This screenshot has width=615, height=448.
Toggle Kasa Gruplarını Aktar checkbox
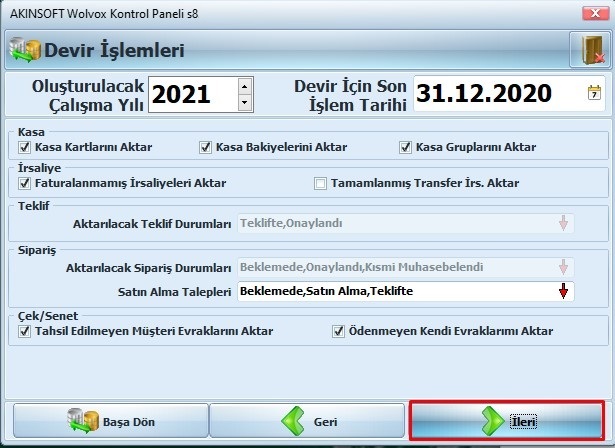405,148
